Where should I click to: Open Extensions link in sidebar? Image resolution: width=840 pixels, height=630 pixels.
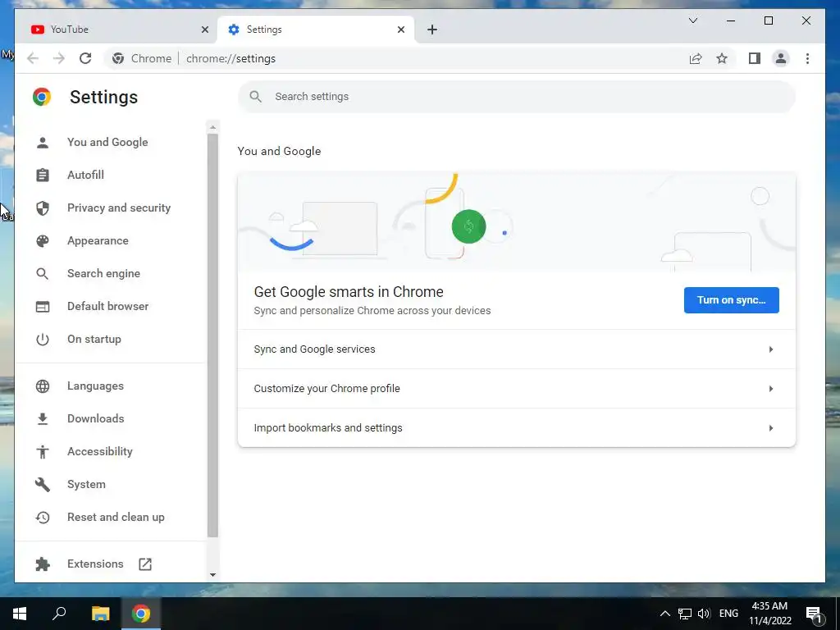pos(95,564)
